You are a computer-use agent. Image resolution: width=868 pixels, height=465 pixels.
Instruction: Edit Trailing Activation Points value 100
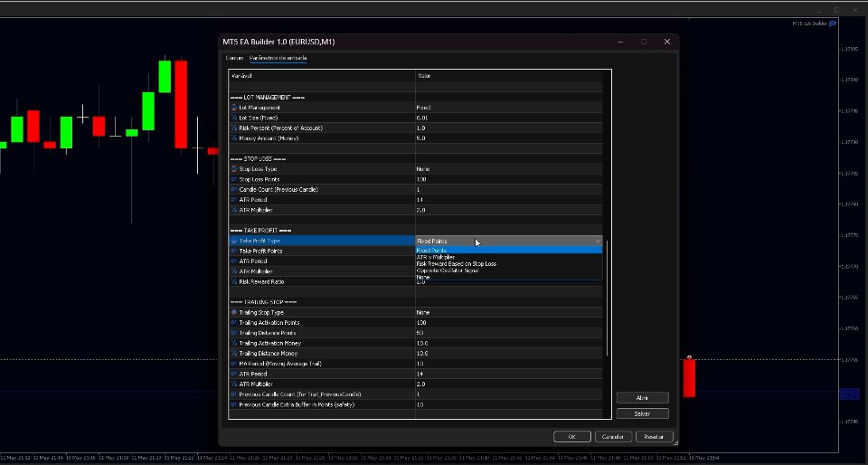click(509, 323)
